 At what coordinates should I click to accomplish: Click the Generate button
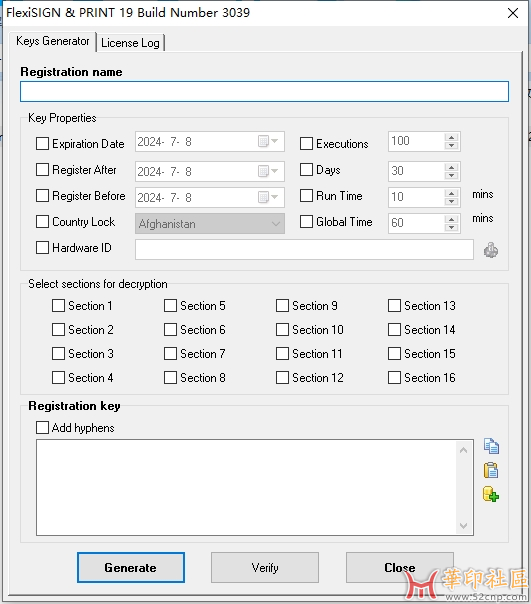coord(131,567)
